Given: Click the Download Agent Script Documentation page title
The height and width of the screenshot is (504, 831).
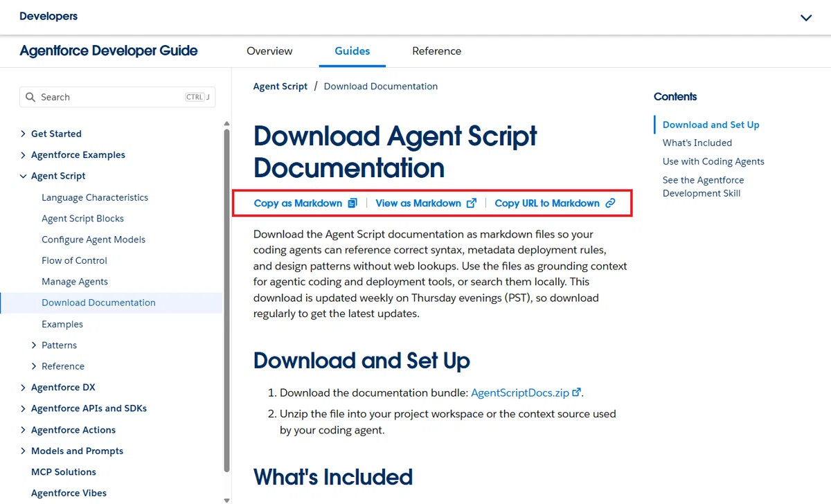Looking at the screenshot, I should click(x=395, y=152).
